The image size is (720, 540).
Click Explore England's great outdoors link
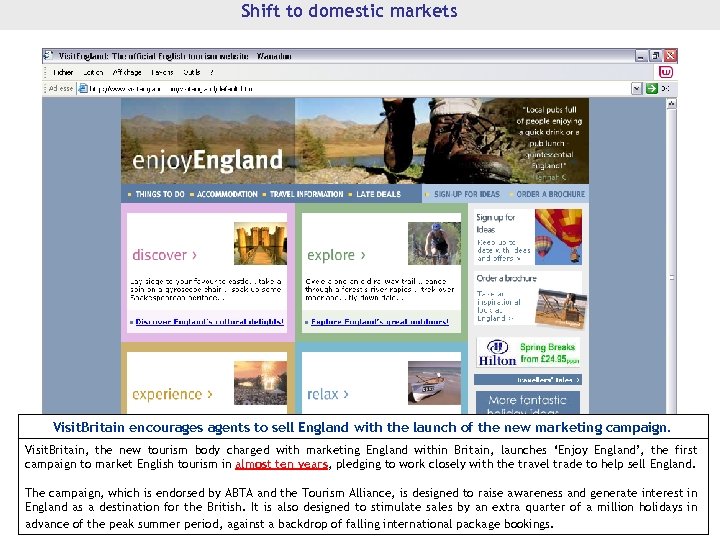tap(380, 322)
